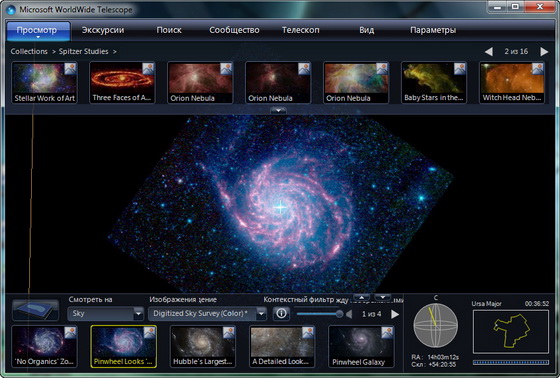
Task: Open dropdown arrow under Просмотр tab
Action: point(38,37)
